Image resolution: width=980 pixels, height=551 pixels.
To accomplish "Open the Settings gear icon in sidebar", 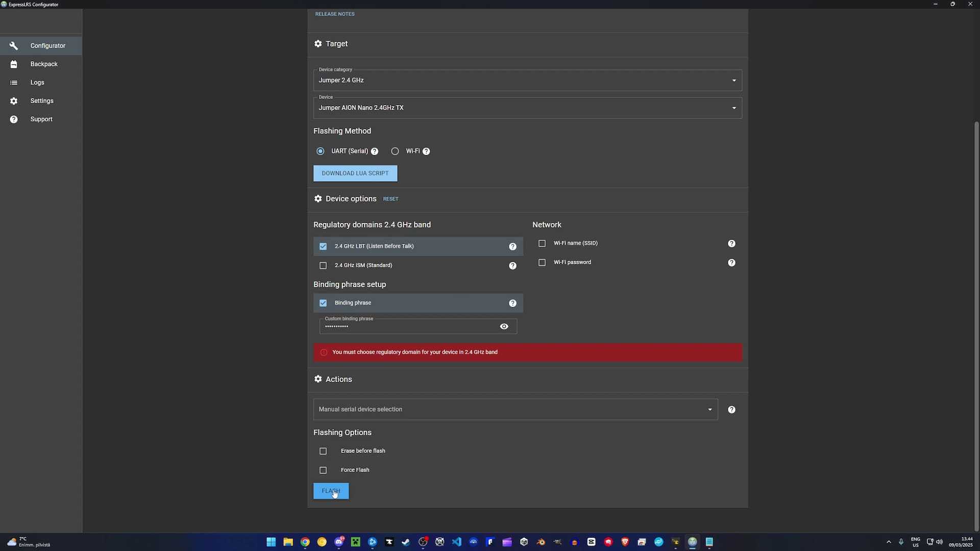I will 14,101.
